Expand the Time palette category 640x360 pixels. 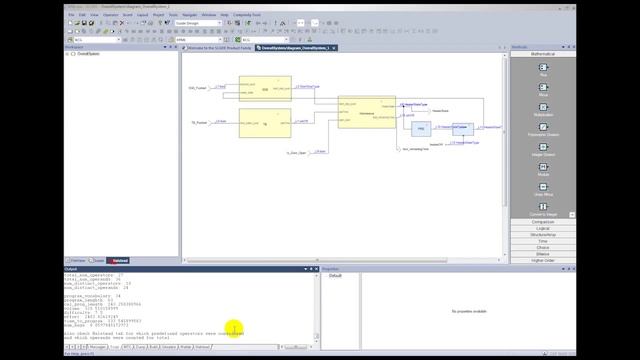click(x=543, y=241)
